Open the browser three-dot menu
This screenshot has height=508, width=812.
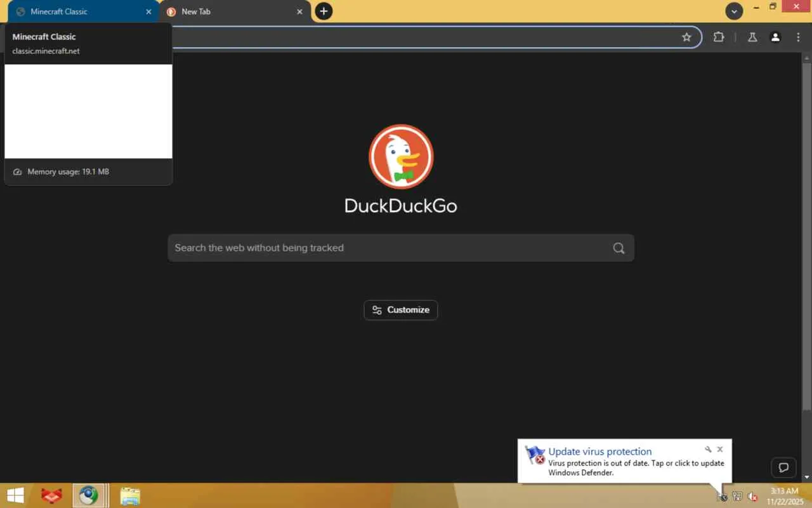[798, 37]
